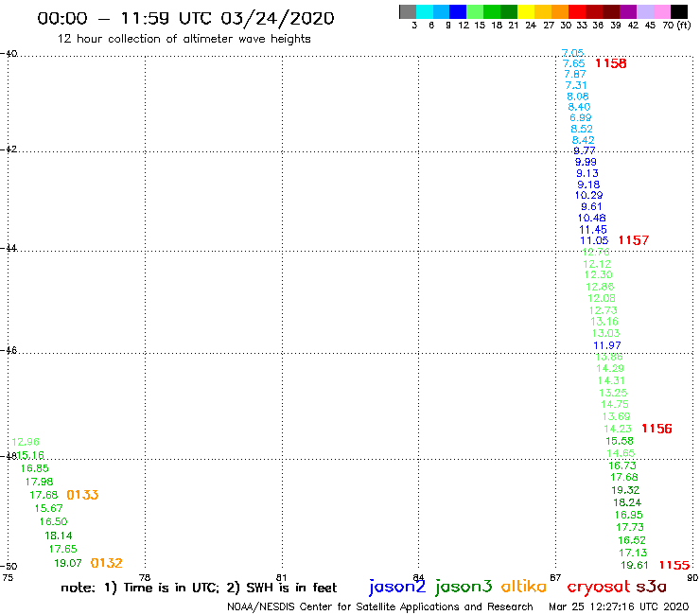Click the wave height value 16.50
Viewport: 700px width, 615px height.
(x=54, y=522)
